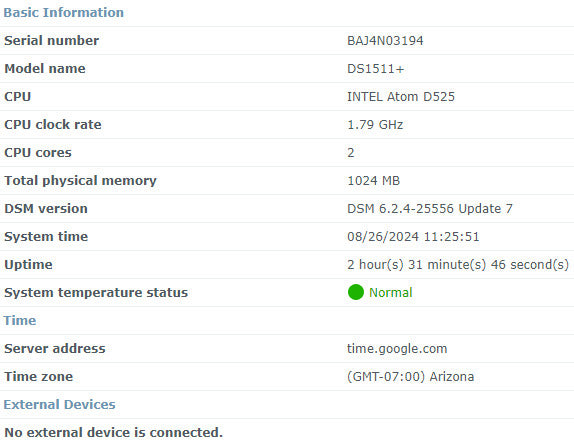574x442 pixels.
Task: Click the CPU clock rate label
Action: point(53,125)
